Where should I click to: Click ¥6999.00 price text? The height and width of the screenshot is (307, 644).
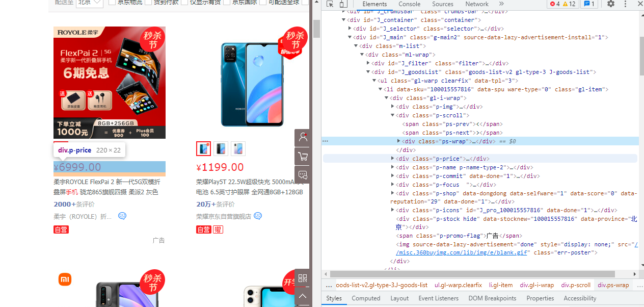[x=77, y=167]
